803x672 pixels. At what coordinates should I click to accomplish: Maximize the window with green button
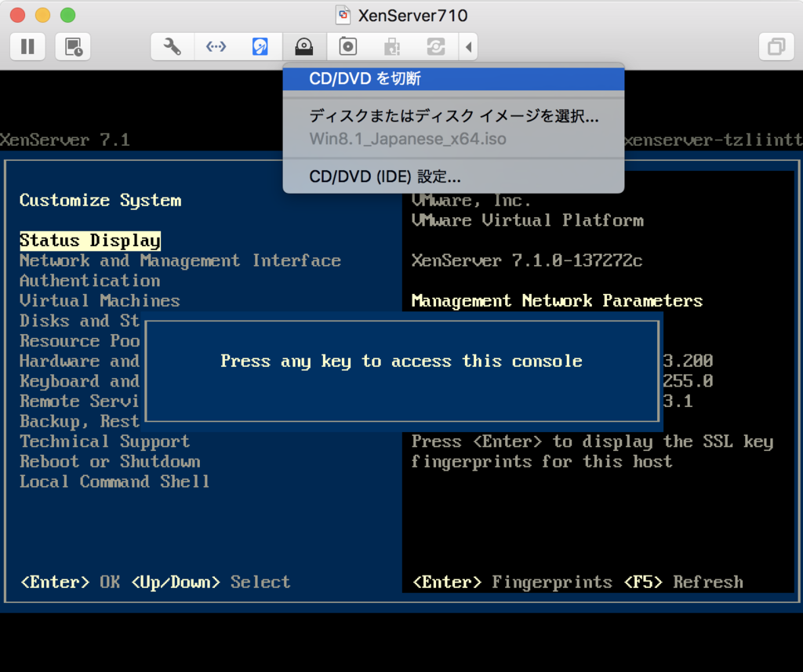click(67, 15)
